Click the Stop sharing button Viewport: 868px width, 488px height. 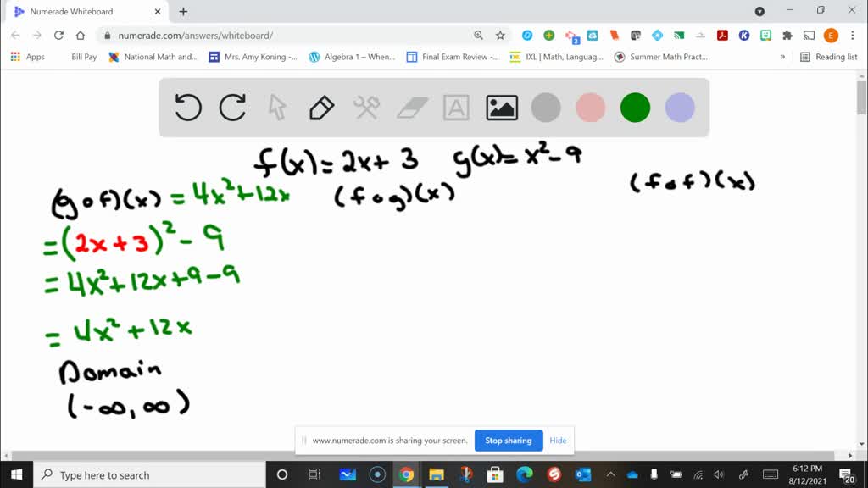point(509,441)
